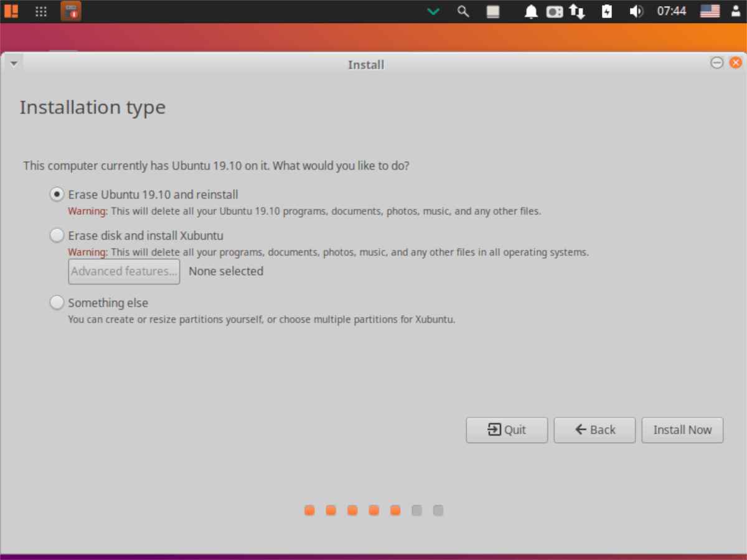
Task: Open the applications grid icon in panel
Action: click(41, 11)
